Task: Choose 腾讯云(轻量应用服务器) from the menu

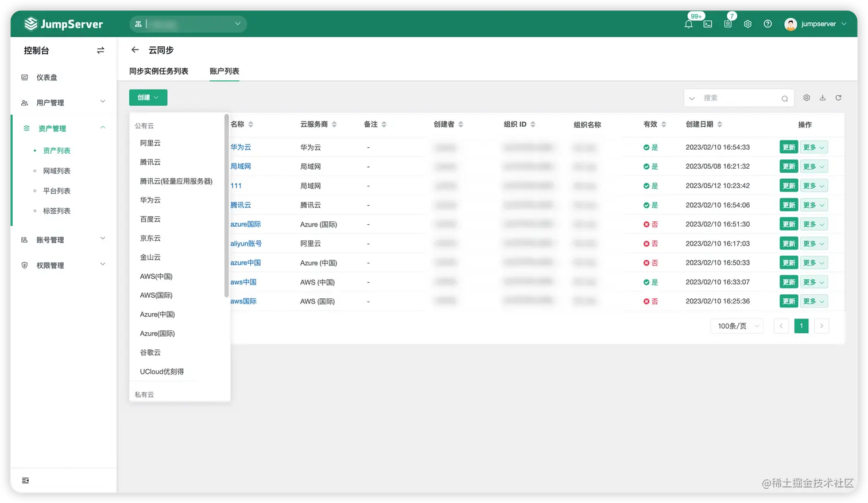Action: point(176,181)
